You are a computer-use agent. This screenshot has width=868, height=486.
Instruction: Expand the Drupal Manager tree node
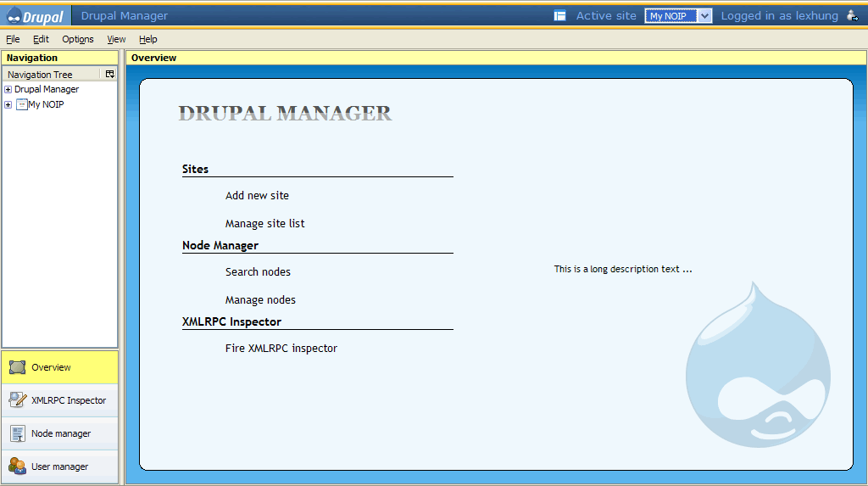(x=8, y=90)
